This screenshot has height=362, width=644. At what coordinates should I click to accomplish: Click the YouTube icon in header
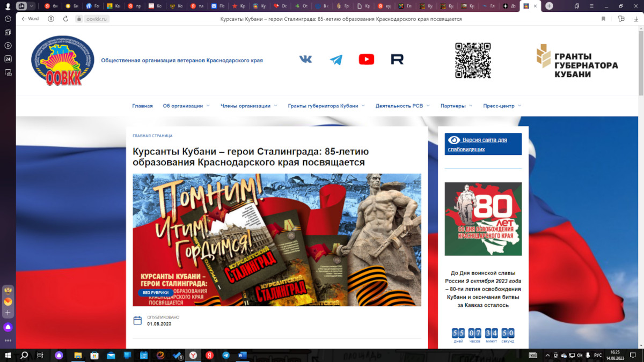point(367,60)
